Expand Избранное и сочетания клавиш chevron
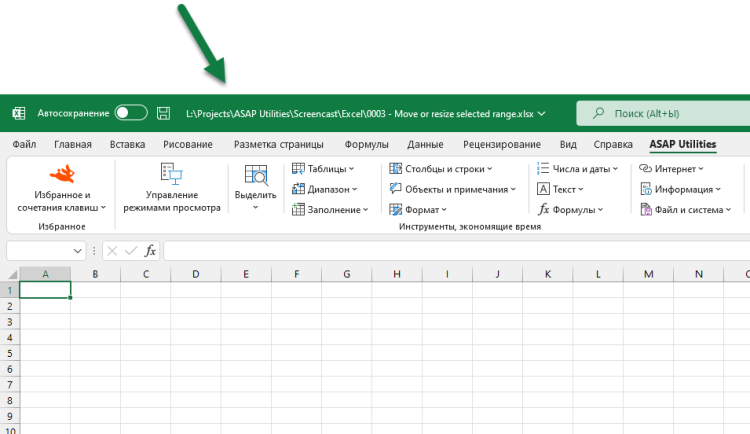 point(103,208)
